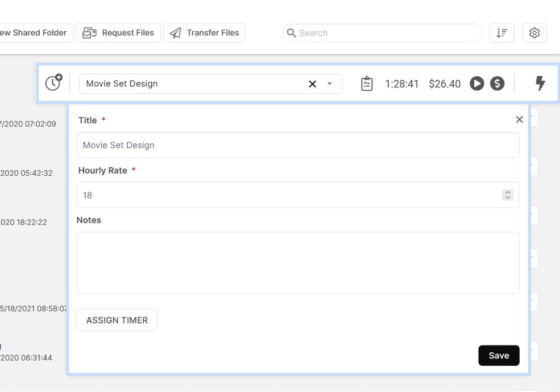The height and width of the screenshot is (392, 560).
Task: Adjust Hourly Rate using the stepper arrows
Action: [x=508, y=195]
